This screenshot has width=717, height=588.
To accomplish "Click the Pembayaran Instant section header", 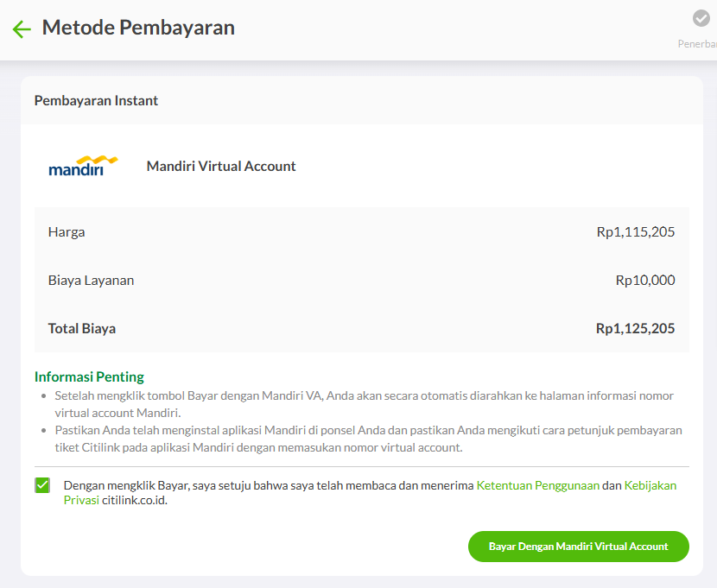I will (96, 100).
